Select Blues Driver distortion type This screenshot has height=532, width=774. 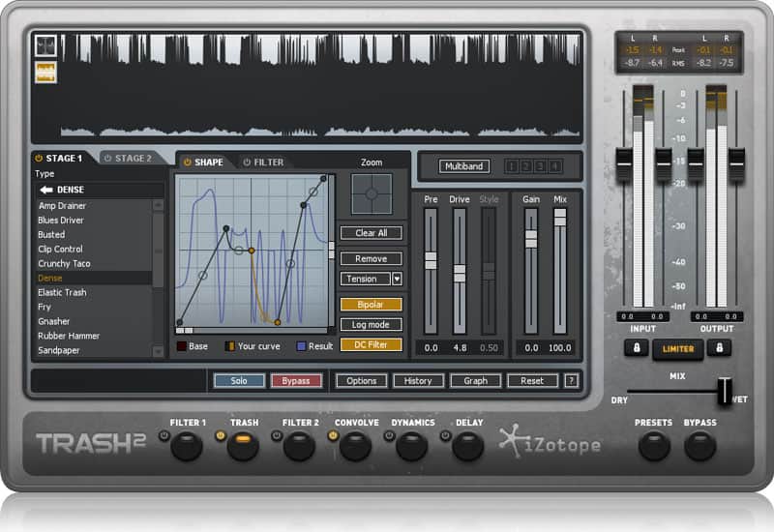(x=61, y=221)
